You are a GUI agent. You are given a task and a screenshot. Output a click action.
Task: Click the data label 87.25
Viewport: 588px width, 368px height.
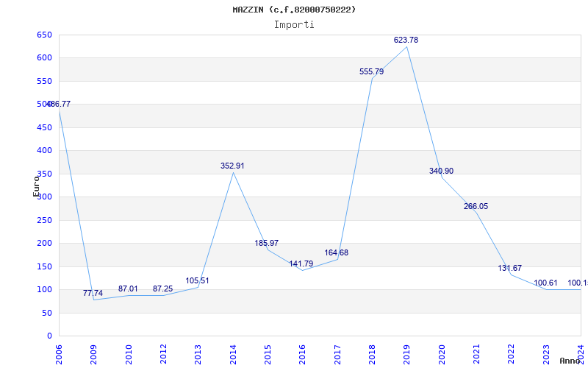[x=162, y=289]
